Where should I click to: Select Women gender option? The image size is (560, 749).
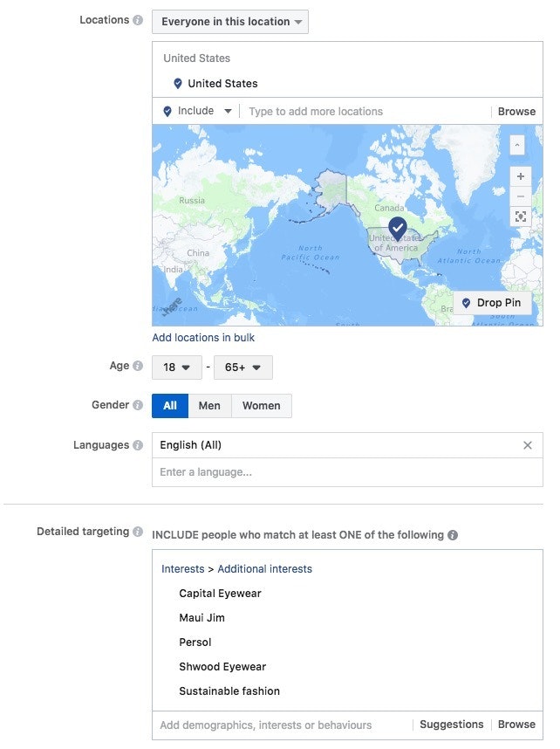tap(262, 406)
